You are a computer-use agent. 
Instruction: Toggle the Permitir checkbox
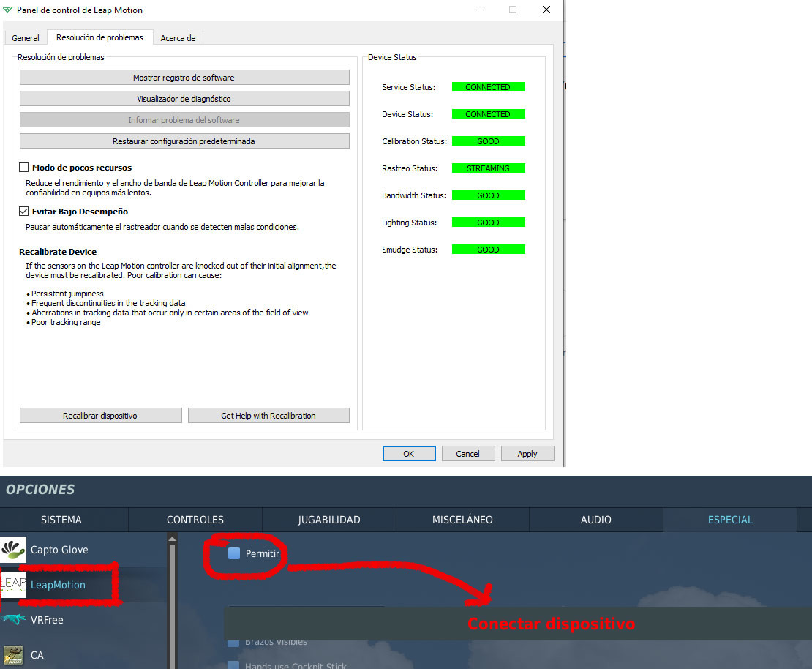click(234, 553)
